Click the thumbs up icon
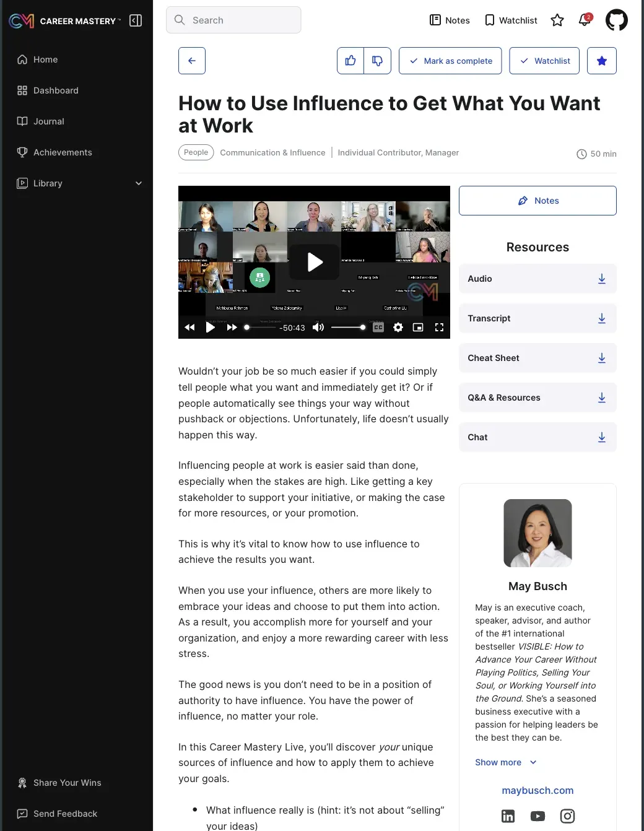This screenshot has width=644, height=831. coord(350,61)
